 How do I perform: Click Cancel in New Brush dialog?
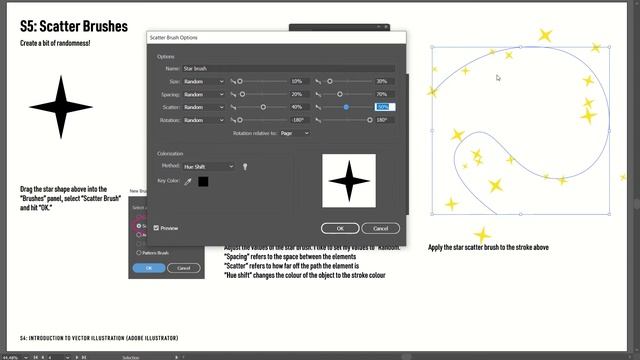184,268
